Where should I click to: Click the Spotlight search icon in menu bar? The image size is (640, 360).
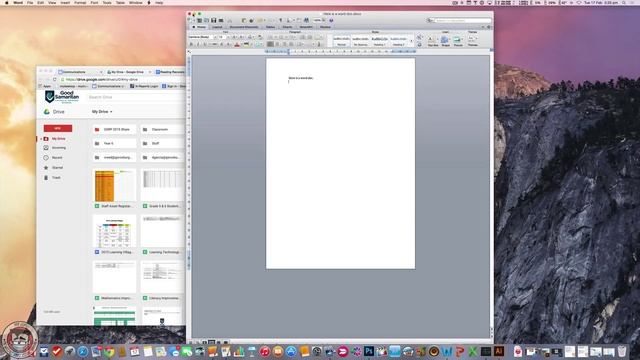click(x=624, y=2)
